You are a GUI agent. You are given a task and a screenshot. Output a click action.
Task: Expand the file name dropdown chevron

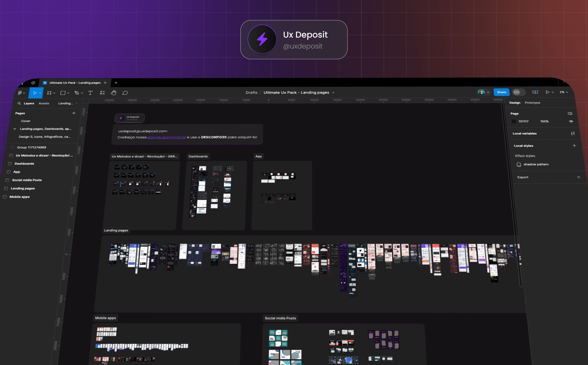tap(333, 92)
